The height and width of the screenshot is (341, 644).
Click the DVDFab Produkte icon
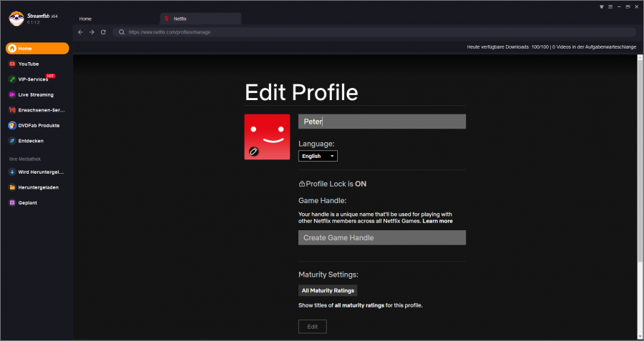coord(12,126)
